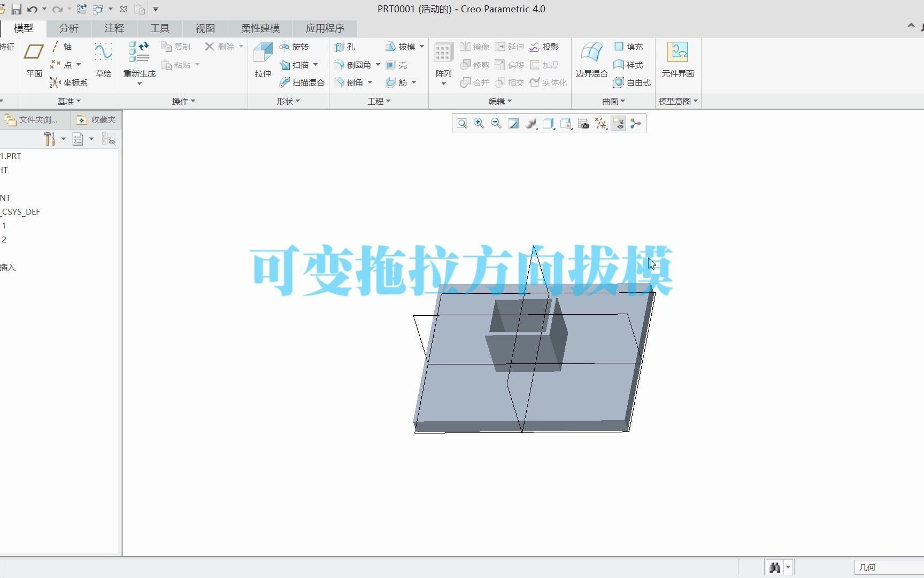This screenshot has height=578, width=924.
Task: Click the Save icon in quick access toolbar
Action: coord(16,9)
